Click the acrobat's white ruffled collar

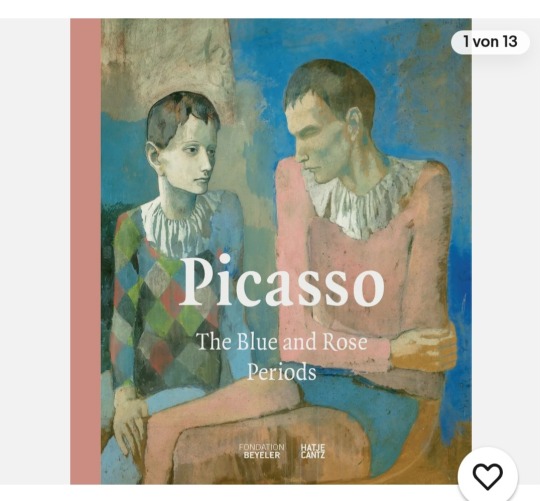(x=363, y=198)
